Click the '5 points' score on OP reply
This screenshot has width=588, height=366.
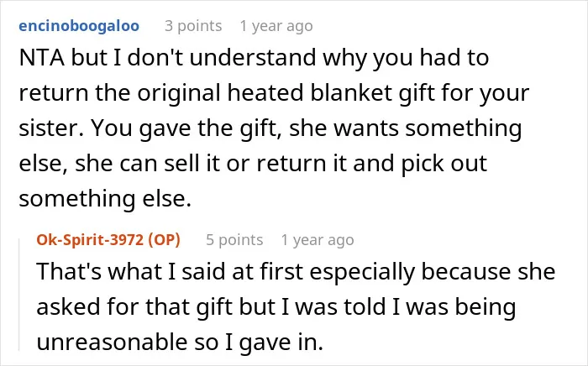coord(234,240)
